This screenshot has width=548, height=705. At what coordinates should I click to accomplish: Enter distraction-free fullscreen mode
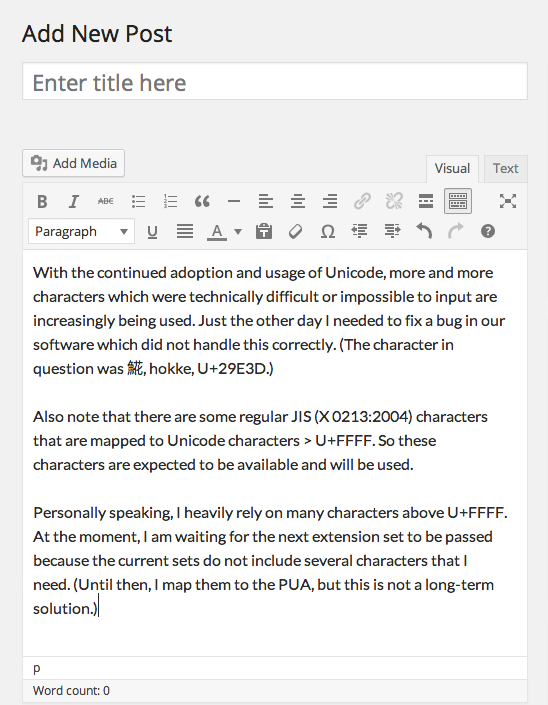tap(508, 201)
